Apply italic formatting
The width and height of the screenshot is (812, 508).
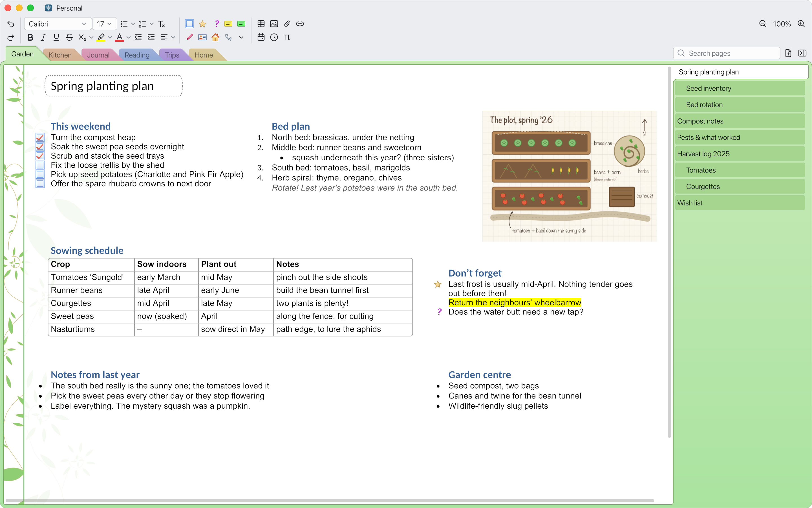coord(43,37)
